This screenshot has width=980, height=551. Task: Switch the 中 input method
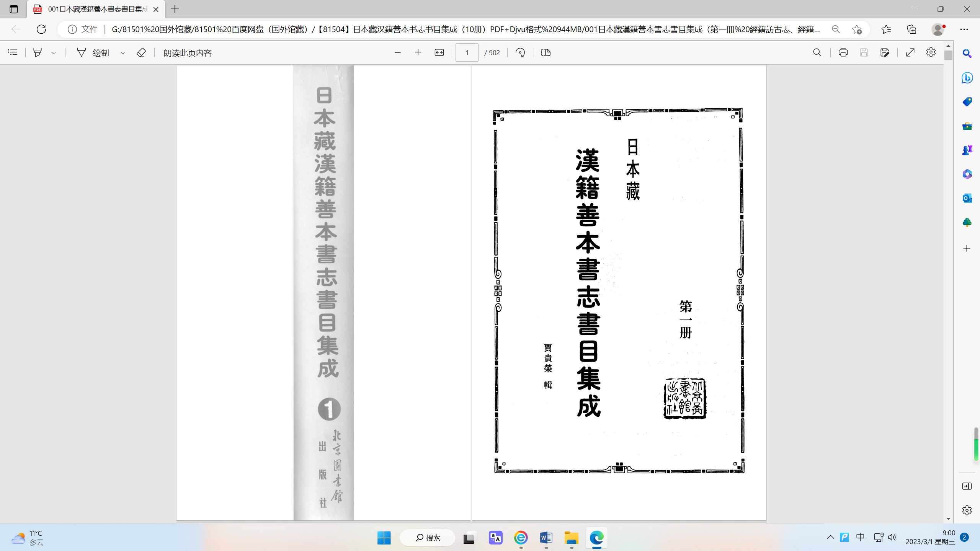[860, 537]
